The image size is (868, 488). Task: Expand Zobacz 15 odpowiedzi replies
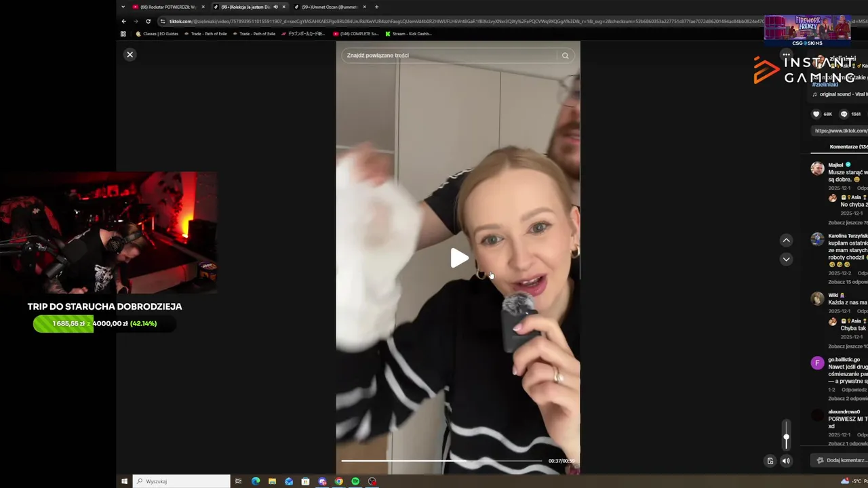[848, 281]
